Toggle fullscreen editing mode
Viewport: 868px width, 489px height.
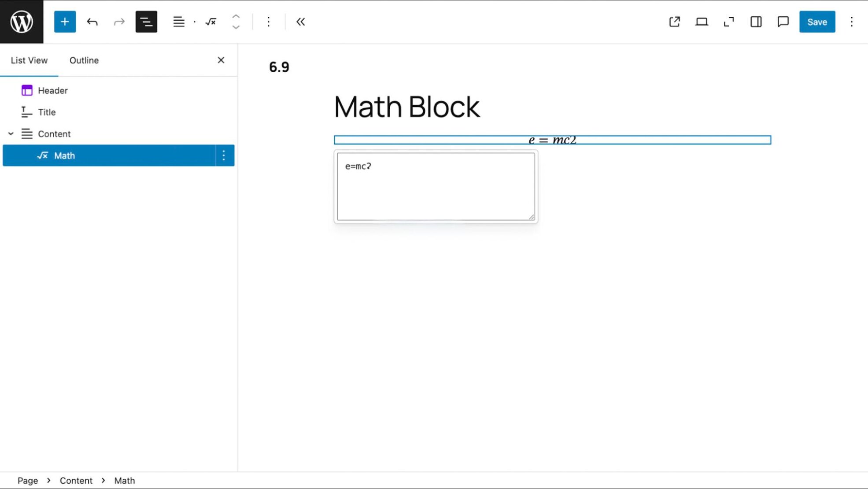(x=729, y=22)
